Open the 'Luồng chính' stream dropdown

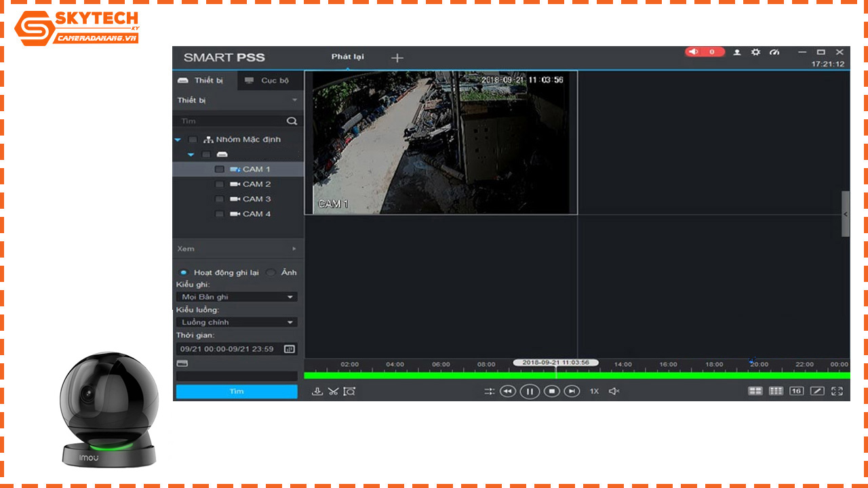(236, 321)
